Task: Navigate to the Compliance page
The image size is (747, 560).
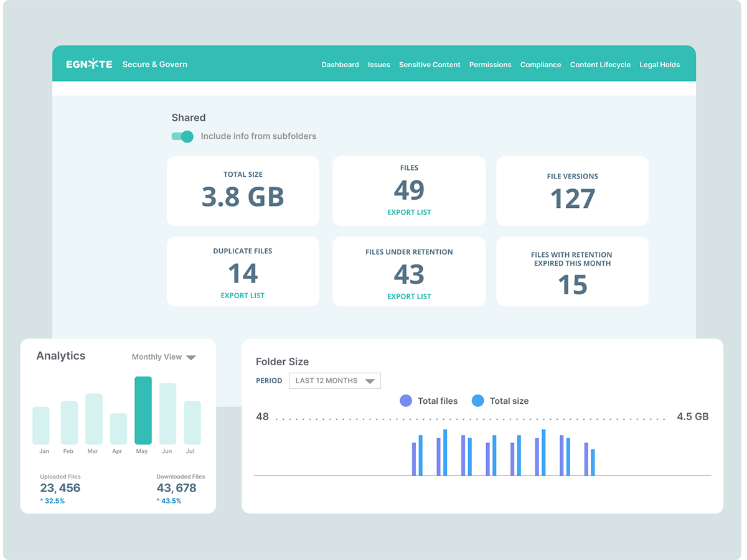Action: (540, 64)
